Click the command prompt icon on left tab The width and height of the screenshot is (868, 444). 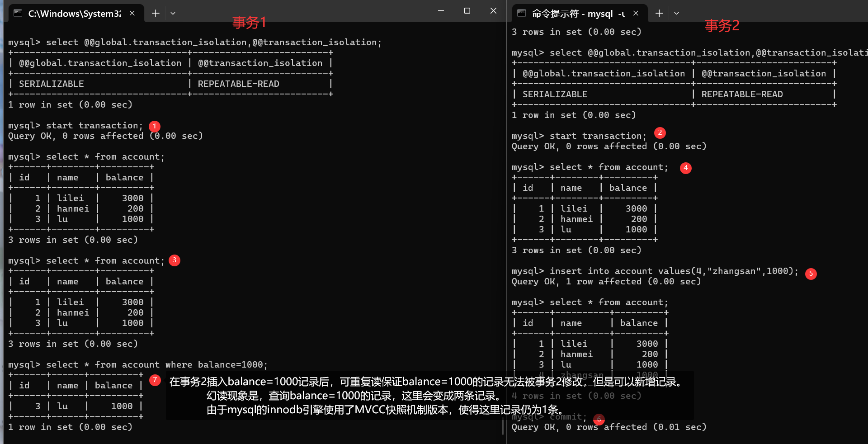coord(18,13)
